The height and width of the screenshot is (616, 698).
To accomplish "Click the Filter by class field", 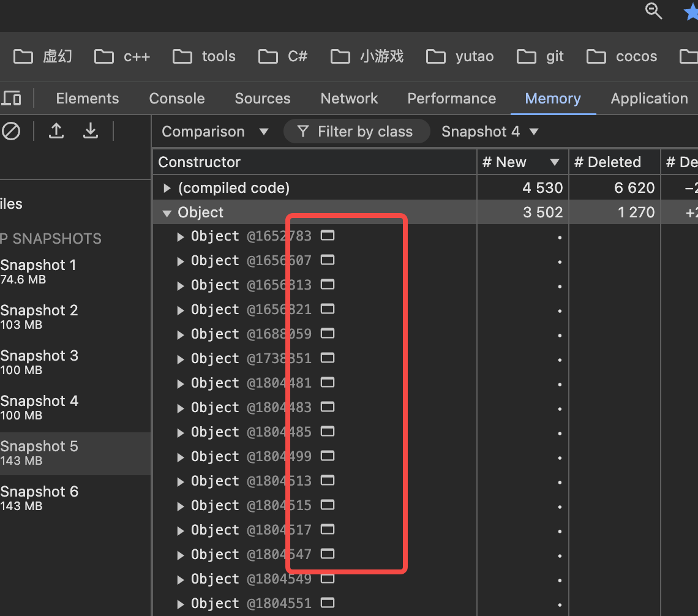I will tap(357, 131).
